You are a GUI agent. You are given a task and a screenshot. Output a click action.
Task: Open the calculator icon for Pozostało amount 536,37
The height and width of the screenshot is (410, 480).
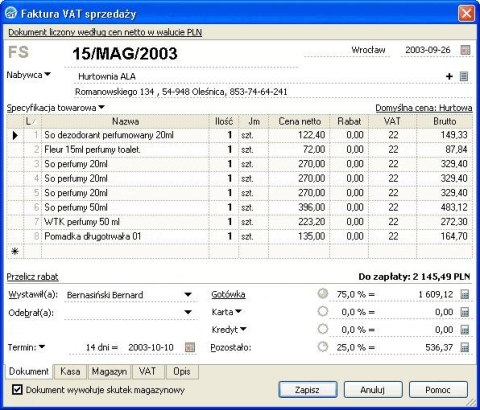pos(465,347)
